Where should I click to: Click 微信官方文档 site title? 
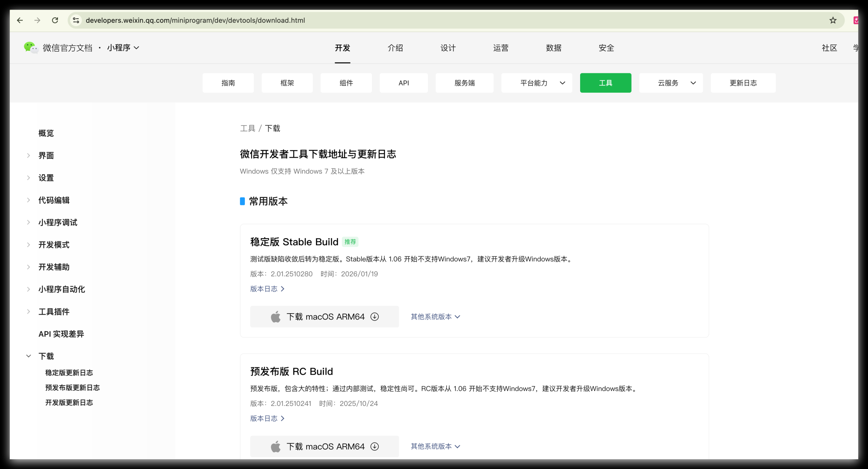(67, 48)
